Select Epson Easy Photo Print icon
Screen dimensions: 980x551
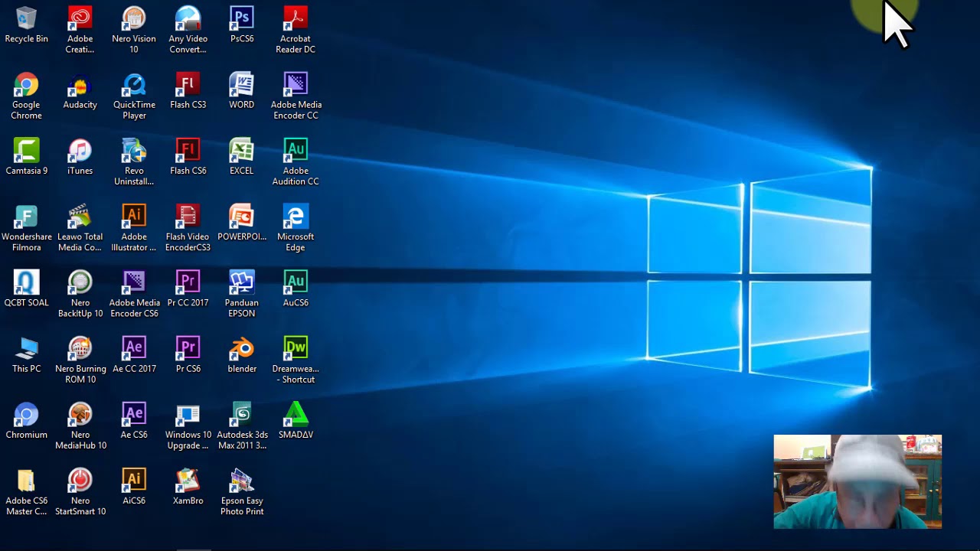(242, 480)
